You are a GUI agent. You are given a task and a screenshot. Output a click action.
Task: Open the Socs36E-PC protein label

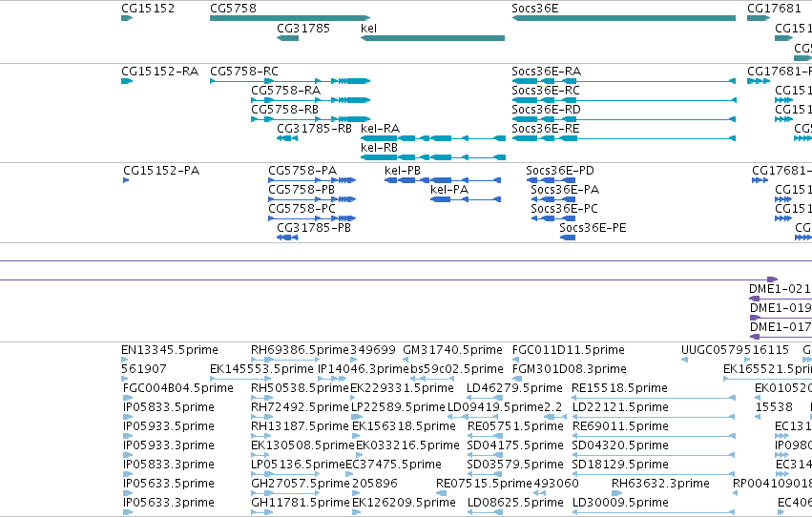click(564, 209)
